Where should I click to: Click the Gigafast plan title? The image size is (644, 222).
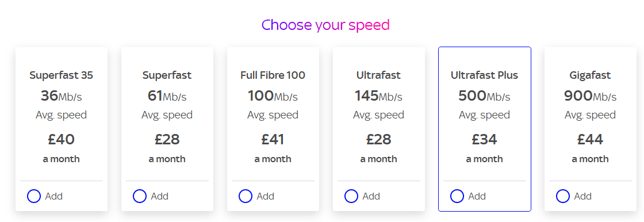click(x=590, y=75)
